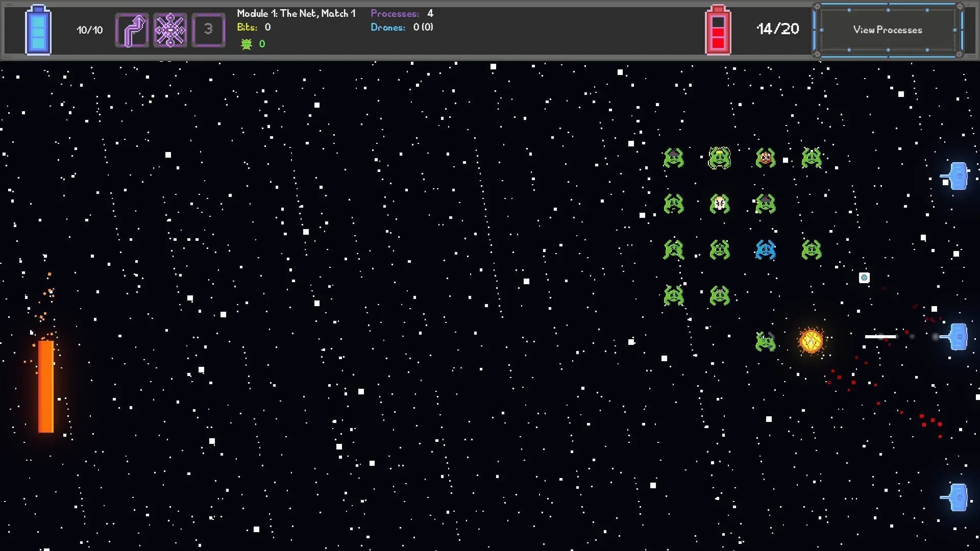Open the View Processes panel
This screenshot has width=980, height=551.
coord(888,30)
